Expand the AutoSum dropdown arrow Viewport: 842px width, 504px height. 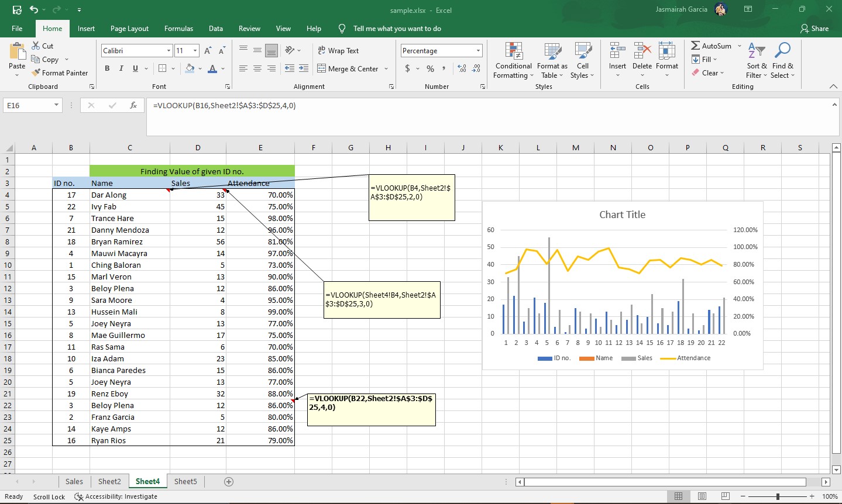(x=740, y=46)
